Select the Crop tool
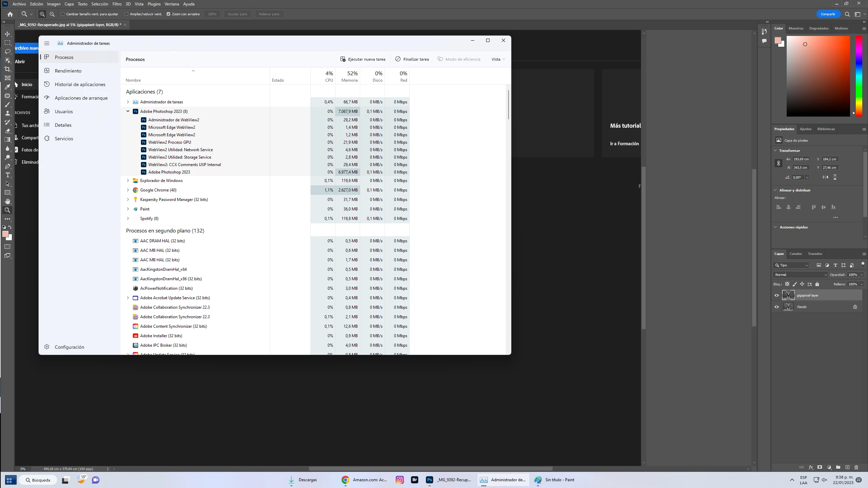 tap(7, 69)
